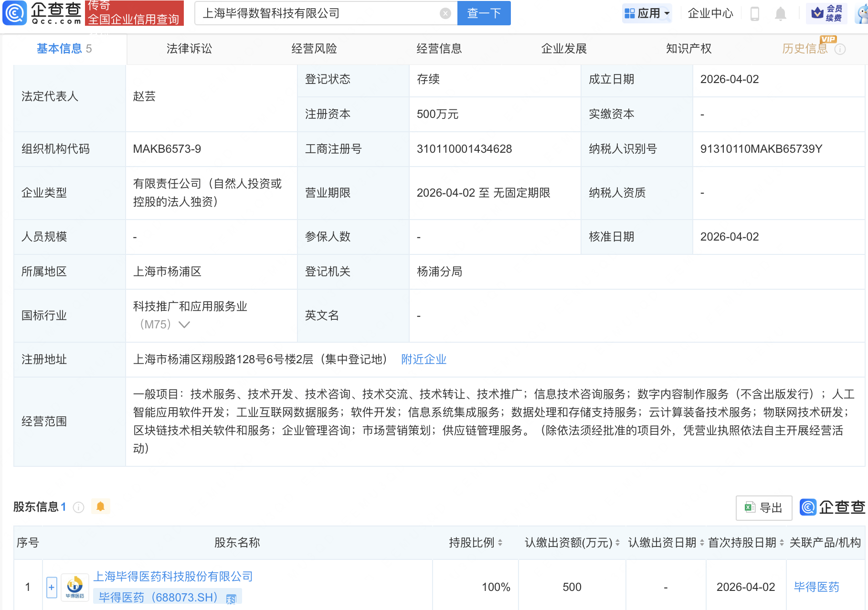
Task: Toggle sorting on 认缴出资额 column
Action: click(x=616, y=543)
